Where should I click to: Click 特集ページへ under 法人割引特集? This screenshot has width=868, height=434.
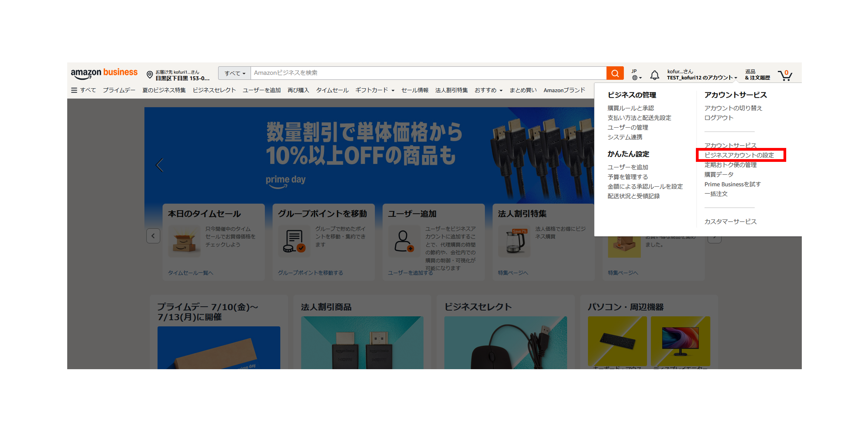pos(513,272)
